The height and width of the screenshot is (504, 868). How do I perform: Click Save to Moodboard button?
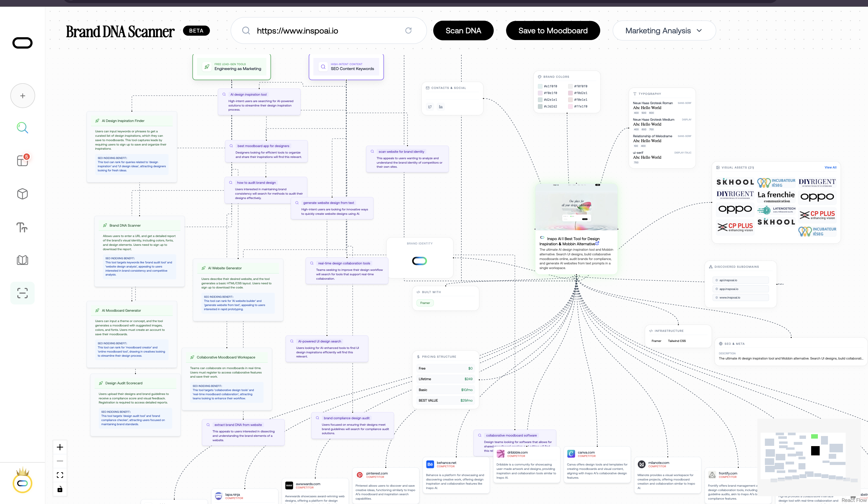(x=552, y=31)
